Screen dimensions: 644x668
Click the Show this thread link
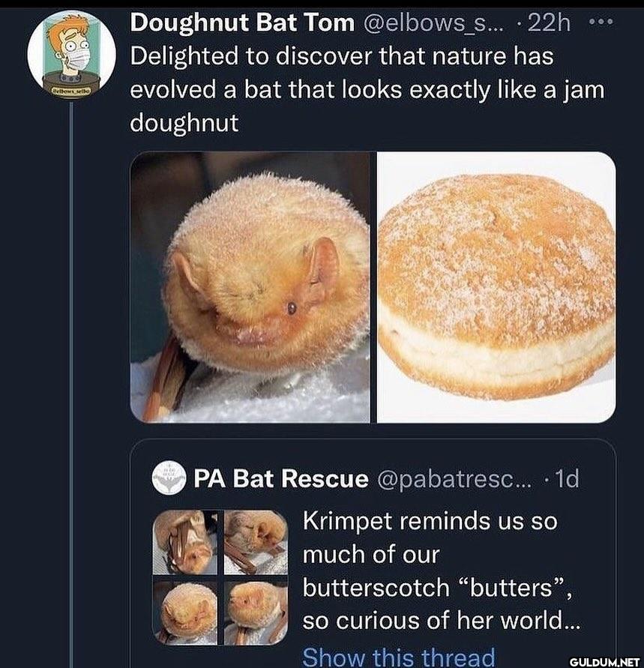click(398, 656)
